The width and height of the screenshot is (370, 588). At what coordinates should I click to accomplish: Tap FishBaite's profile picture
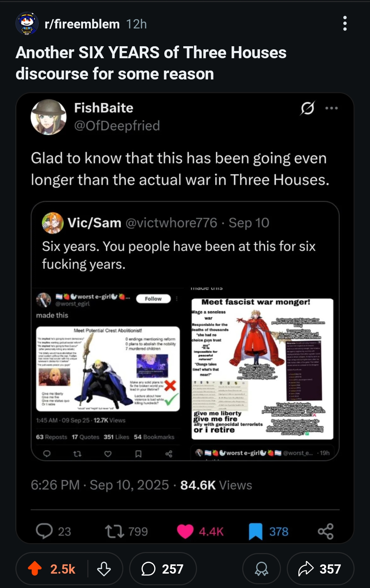(48, 117)
